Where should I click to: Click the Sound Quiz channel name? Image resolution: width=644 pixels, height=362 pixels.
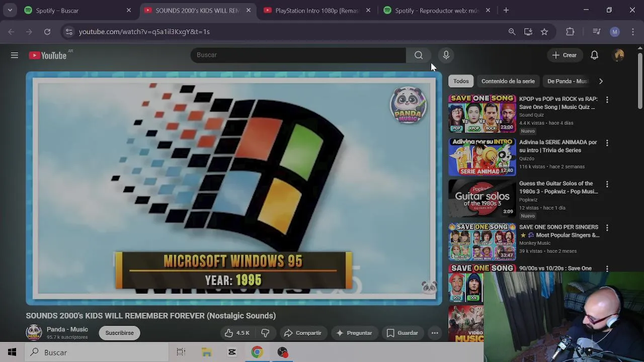tap(531, 115)
